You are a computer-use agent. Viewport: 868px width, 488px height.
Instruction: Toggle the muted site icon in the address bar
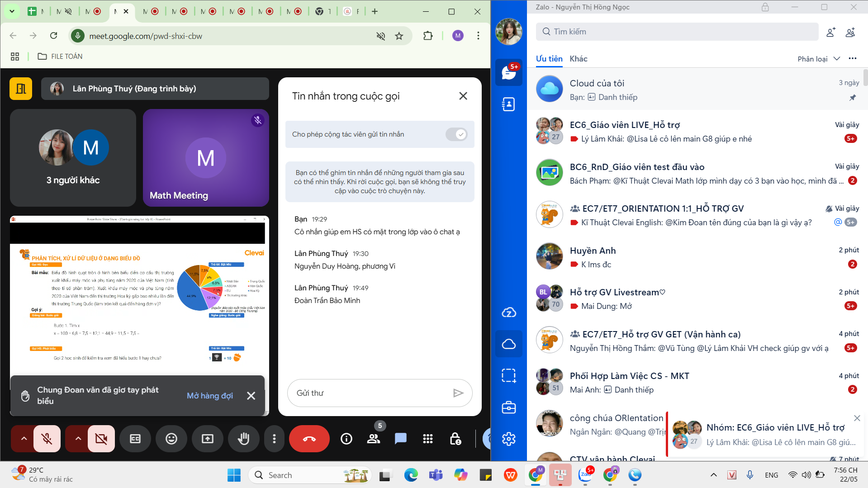click(x=381, y=36)
